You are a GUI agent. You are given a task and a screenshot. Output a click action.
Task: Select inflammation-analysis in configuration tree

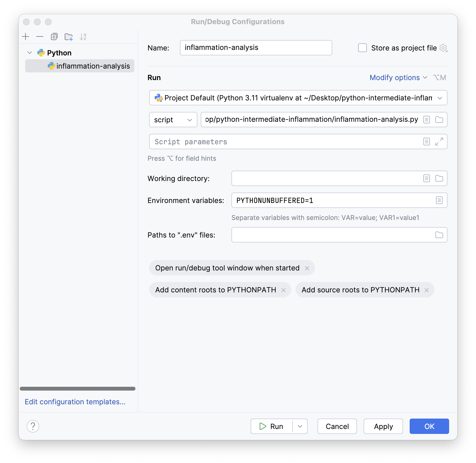93,66
